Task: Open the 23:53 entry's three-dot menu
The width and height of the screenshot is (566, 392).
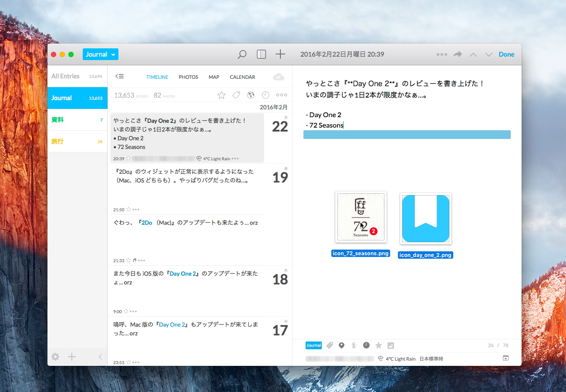Action: click(136, 362)
